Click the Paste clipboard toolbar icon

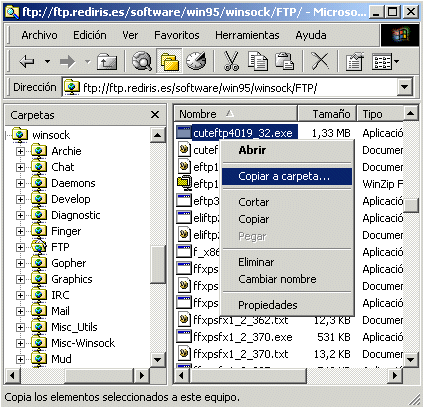coord(284,61)
